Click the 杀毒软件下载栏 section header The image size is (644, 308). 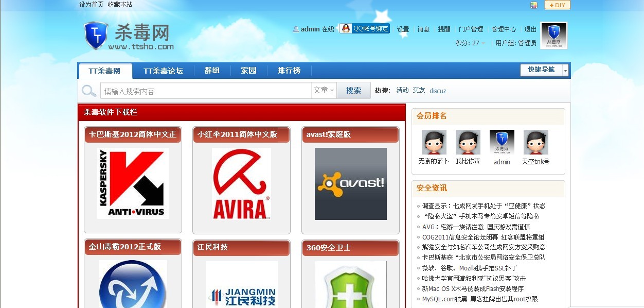click(111, 112)
